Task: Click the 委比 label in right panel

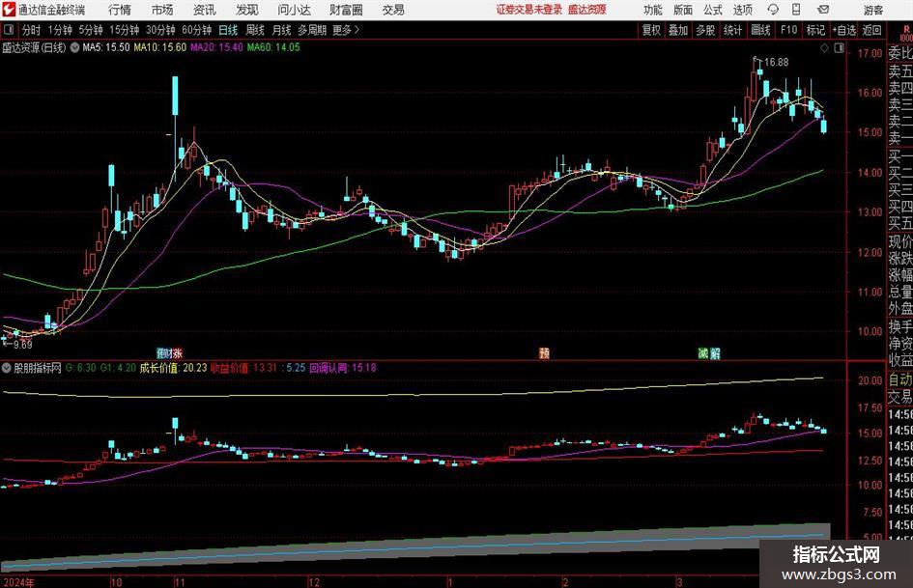Action: (900, 53)
